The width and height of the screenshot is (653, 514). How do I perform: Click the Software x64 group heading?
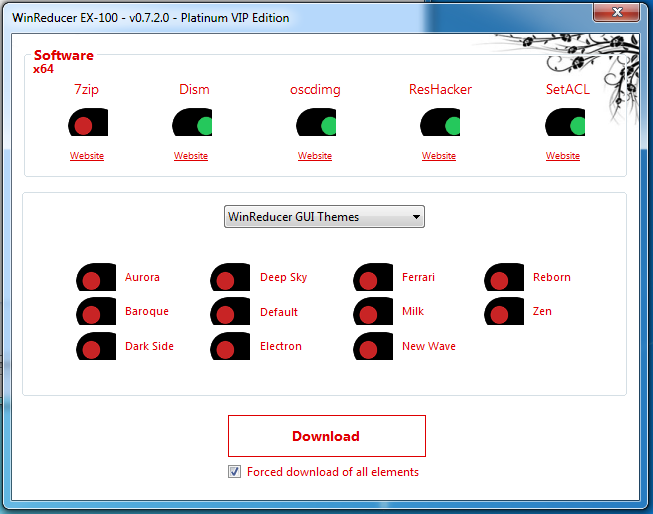[63, 62]
